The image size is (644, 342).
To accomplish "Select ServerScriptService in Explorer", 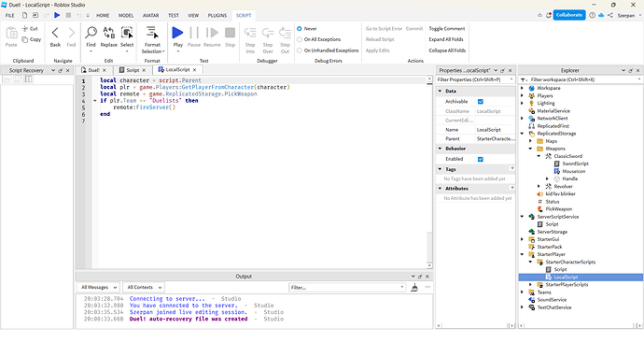I will tap(558, 217).
